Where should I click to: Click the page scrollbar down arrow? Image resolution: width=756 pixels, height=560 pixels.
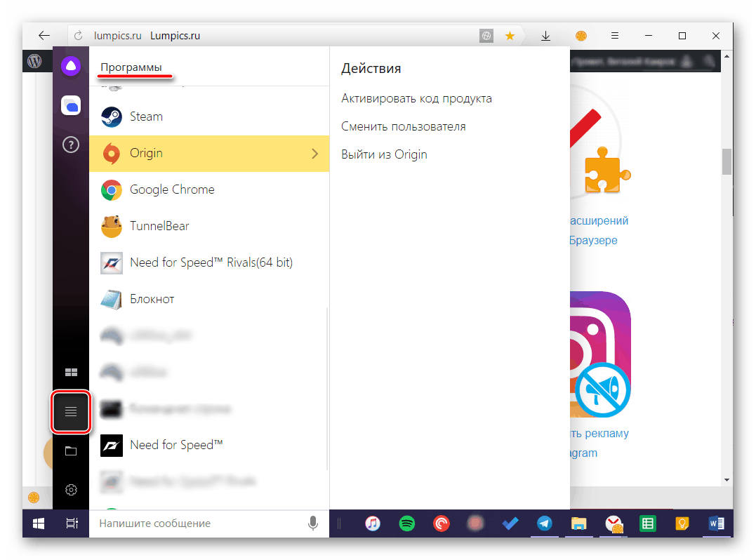point(727,480)
